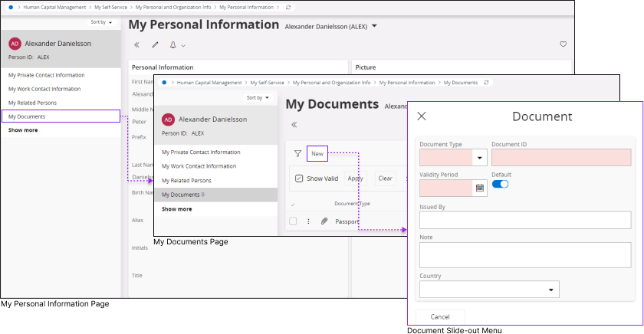Open the three-dot menu on Passport row
This screenshot has width=644, height=334.
click(x=308, y=221)
